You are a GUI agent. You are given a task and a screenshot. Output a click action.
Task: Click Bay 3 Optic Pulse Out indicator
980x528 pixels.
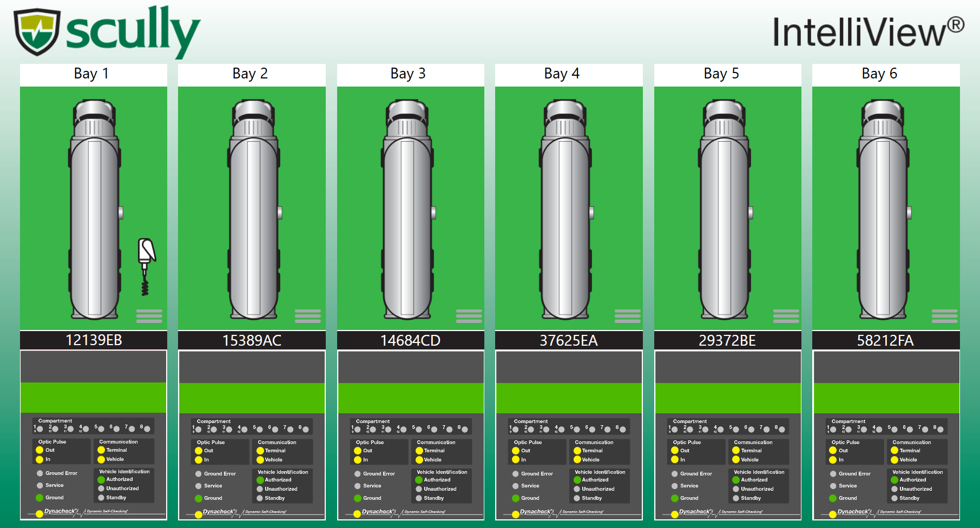(x=358, y=451)
